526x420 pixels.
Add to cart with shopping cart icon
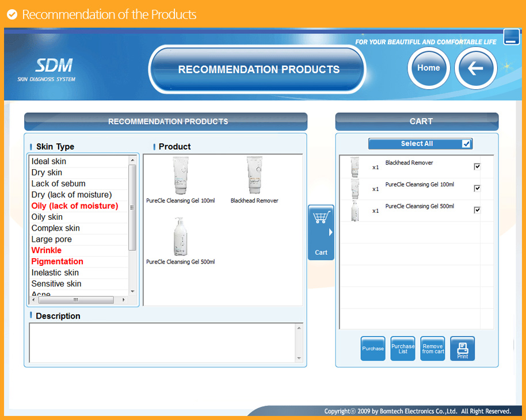click(x=321, y=232)
